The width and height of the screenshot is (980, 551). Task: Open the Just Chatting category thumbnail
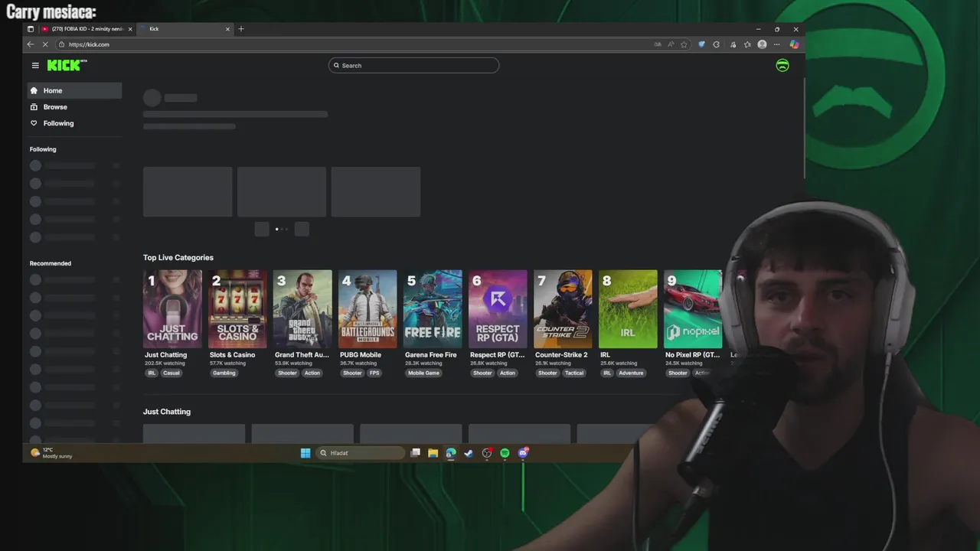tap(172, 309)
